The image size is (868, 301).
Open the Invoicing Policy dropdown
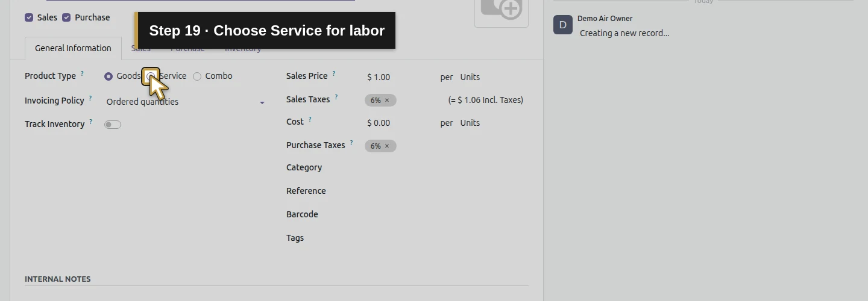pos(186,102)
